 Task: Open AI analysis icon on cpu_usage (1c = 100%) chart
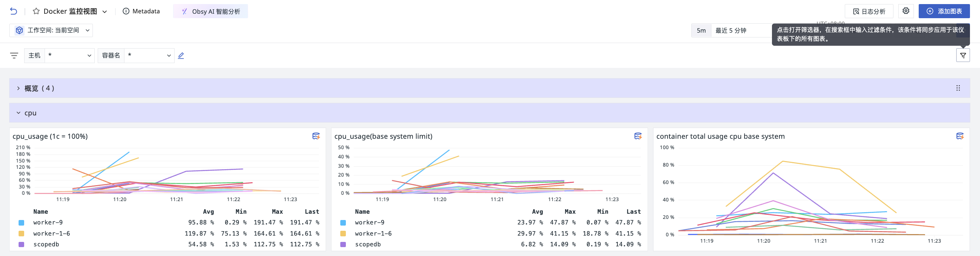(316, 136)
